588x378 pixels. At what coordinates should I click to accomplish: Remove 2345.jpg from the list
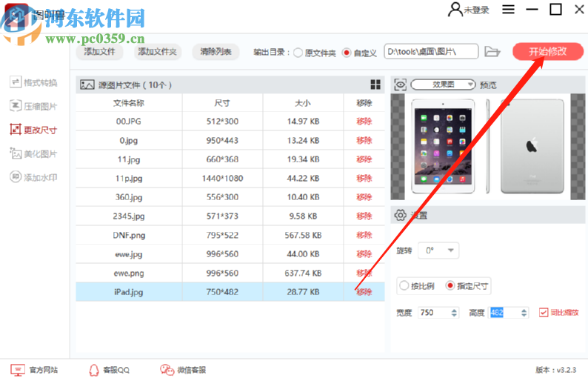point(364,216)
